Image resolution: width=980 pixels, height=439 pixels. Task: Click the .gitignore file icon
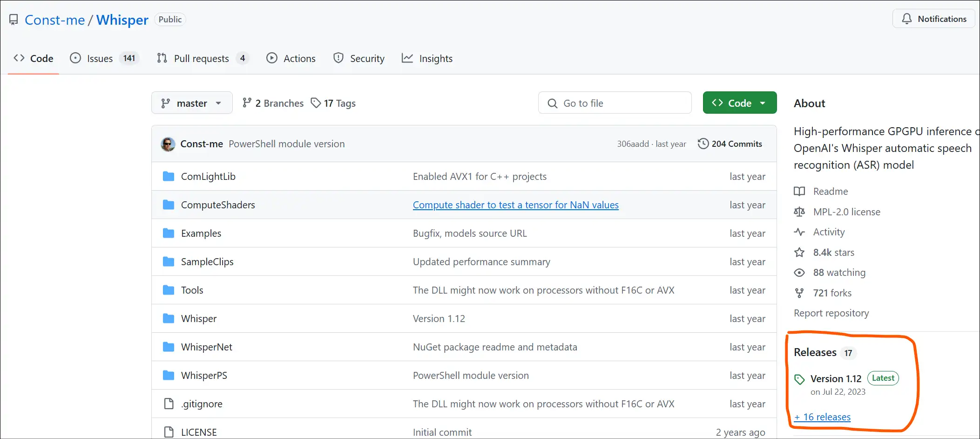pos(169,404)
